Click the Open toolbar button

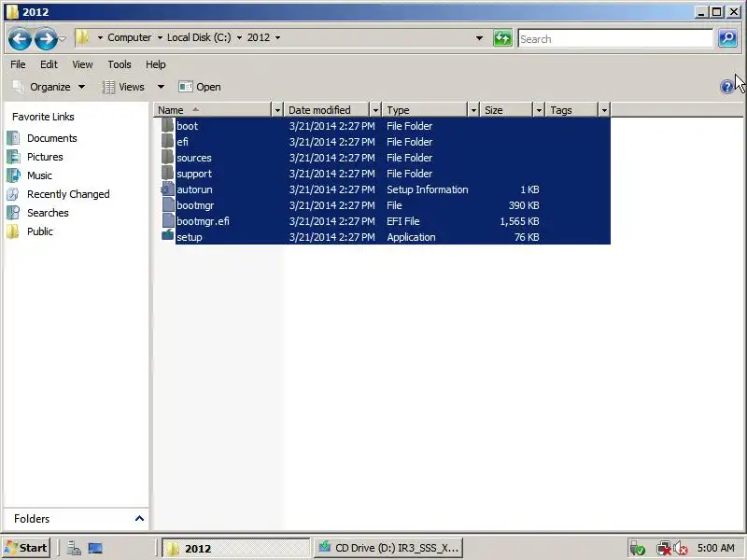click(200, 87)
